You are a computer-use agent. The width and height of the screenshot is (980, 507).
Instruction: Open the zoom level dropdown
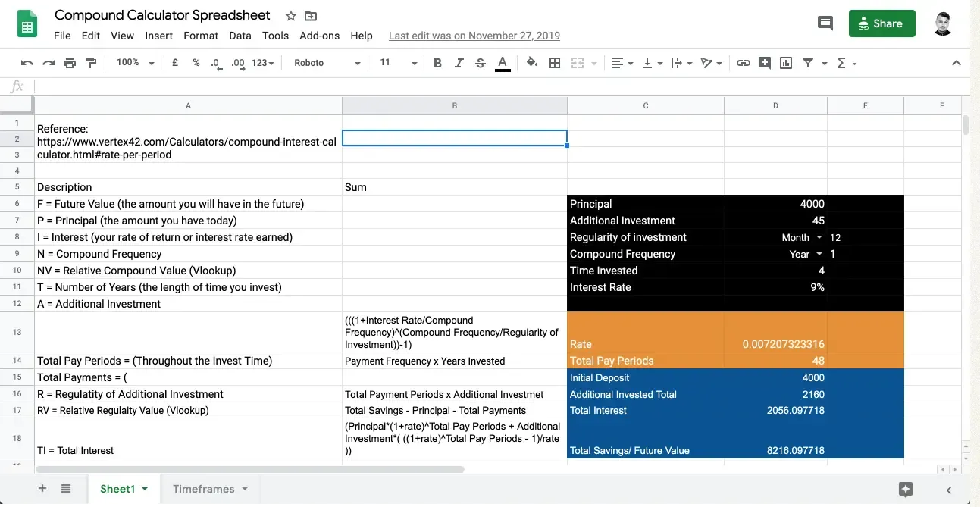coord(134,63)
